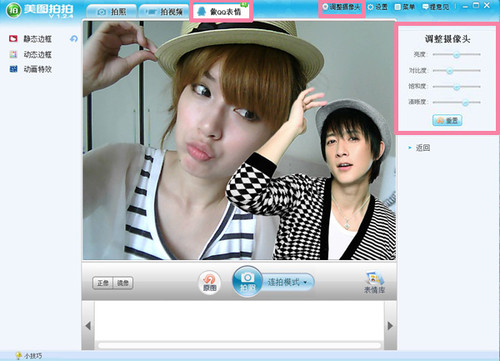Select 动态边框 animated frames

[30, 54]
